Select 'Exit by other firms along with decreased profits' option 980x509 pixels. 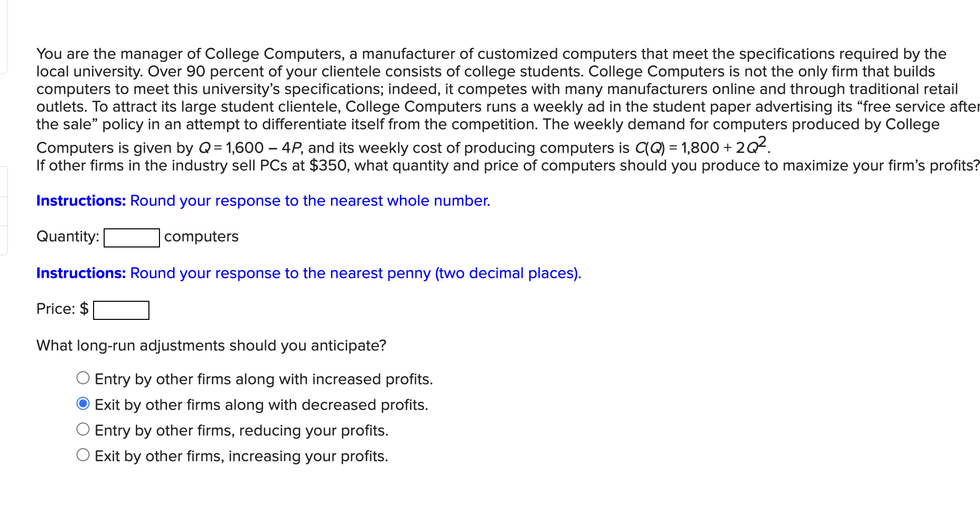[83, 403]
